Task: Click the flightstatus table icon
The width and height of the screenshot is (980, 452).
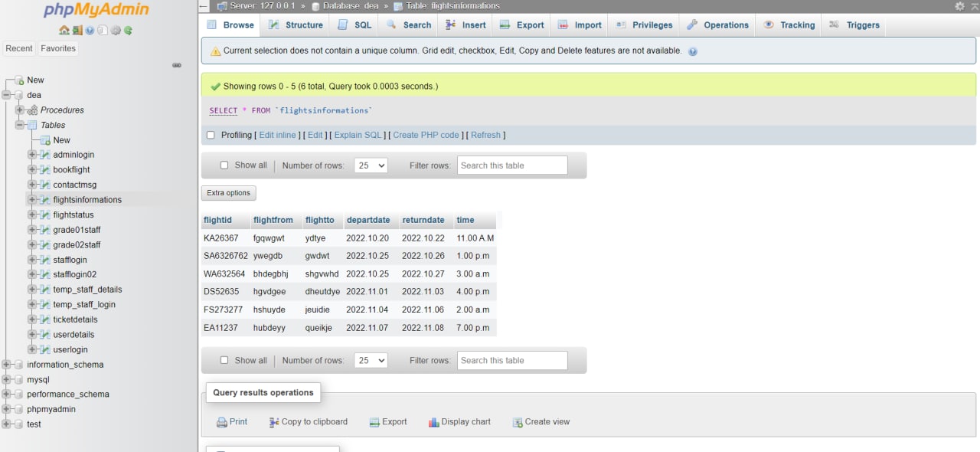Action: pyautogui.click(x=45, y=215)
